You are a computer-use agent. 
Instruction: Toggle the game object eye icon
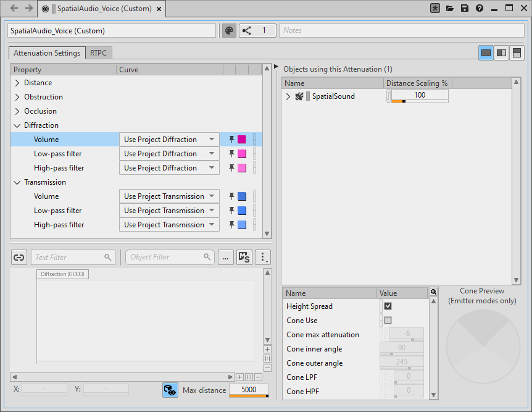[x=170, y=390]
